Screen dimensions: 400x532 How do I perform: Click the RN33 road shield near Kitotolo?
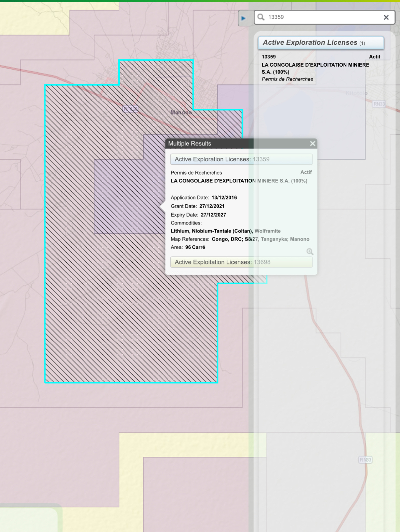pos(379,104)
